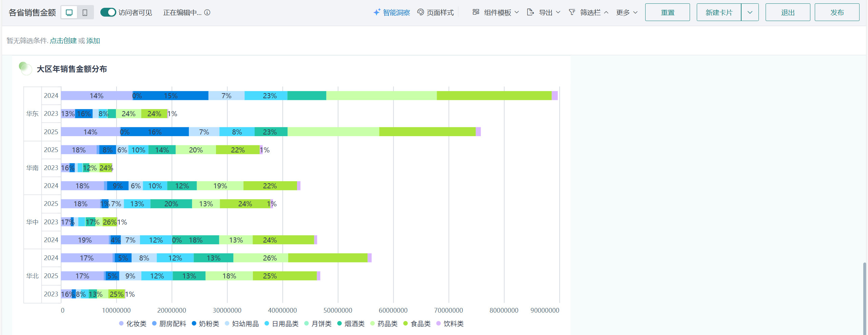Image resolution: width=868 pixels, height=335 pixels.
Task: Open the dropdown arrow beside 新建卡片
Action: click(750, 13)
